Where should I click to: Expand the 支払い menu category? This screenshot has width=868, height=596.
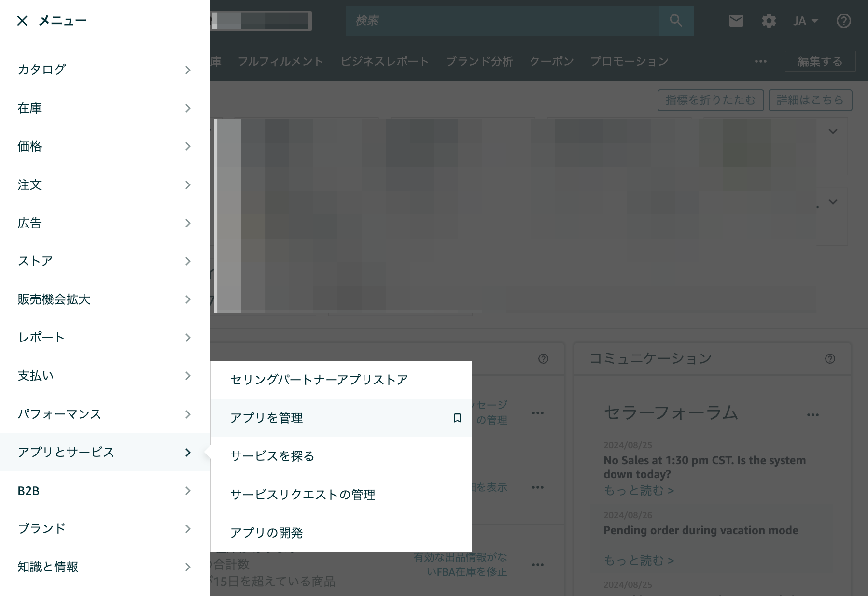pyautogui.click(x=105, y=376)
